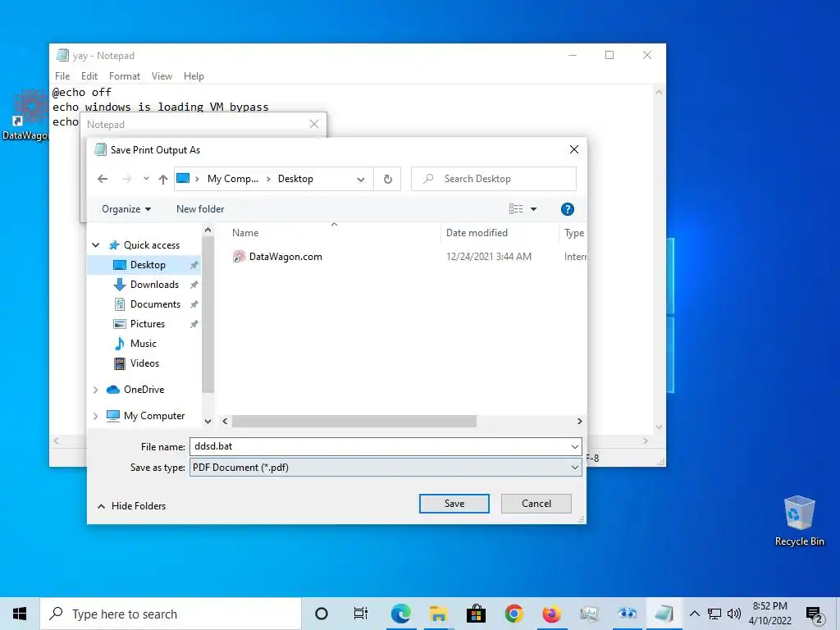Click the change view layout icon
Screen dimensions: 840x630
tap(515, 209)
